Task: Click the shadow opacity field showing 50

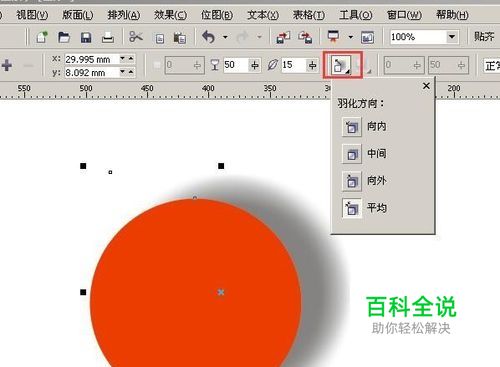Action: (236, 65)
